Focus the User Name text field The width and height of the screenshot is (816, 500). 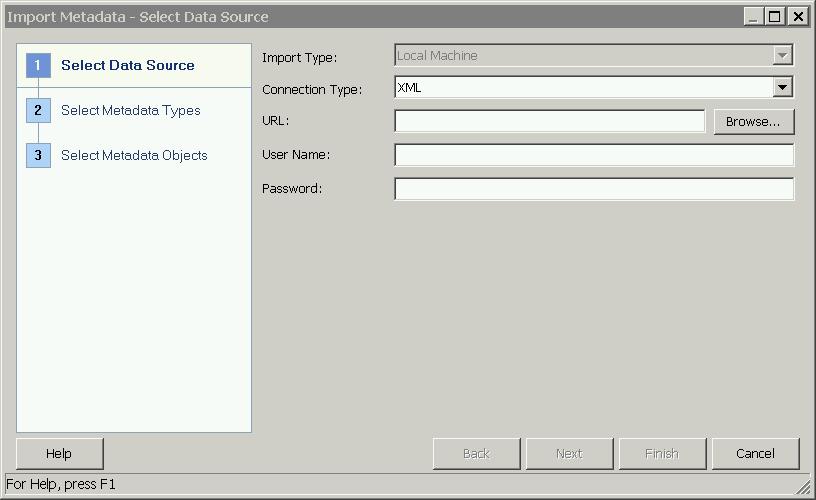tap(594, 155)
